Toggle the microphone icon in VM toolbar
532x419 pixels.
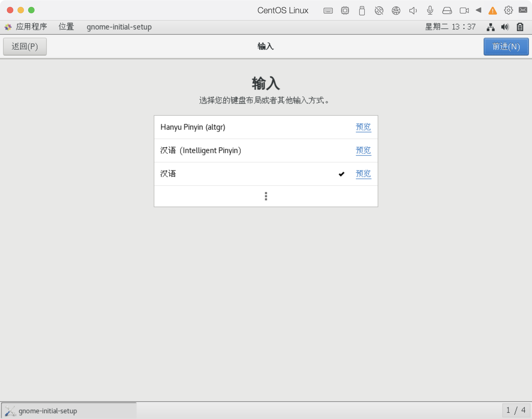tap(430, 11)
